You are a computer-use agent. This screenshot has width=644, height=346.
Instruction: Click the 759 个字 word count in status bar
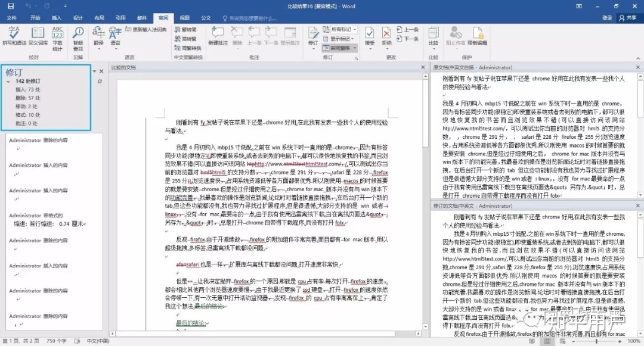pos(56,341)
